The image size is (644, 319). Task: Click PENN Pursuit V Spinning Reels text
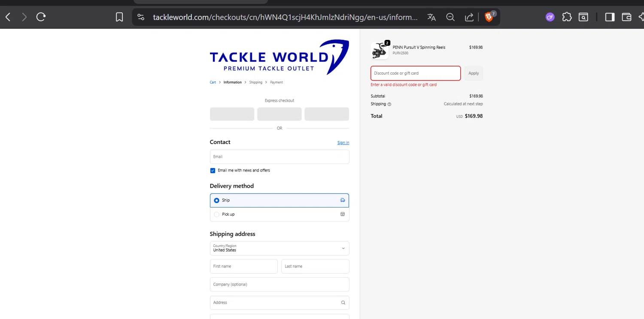[419, 48]
